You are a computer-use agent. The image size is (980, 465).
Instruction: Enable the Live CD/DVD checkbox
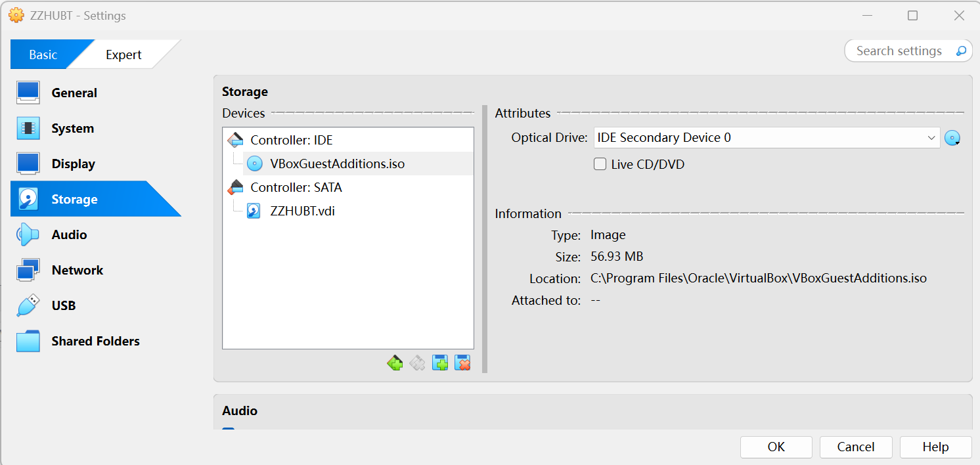point(600,164)
